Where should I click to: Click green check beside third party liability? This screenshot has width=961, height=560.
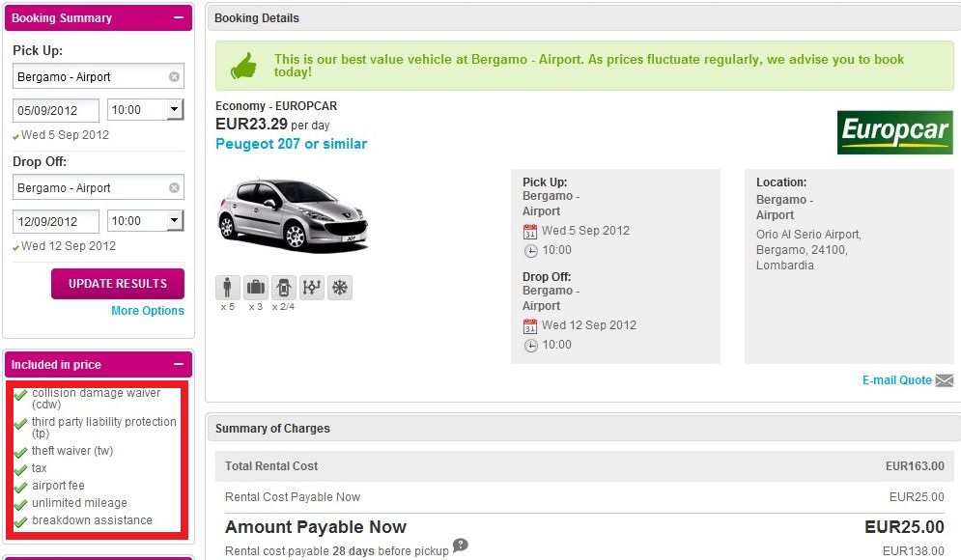[21, 423]
